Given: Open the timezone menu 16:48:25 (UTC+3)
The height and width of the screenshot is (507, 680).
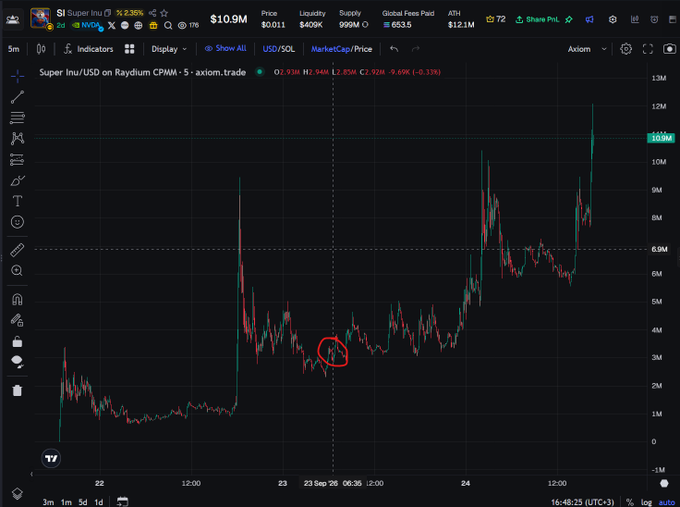Looking at the screenshot, I should (582, 502).
